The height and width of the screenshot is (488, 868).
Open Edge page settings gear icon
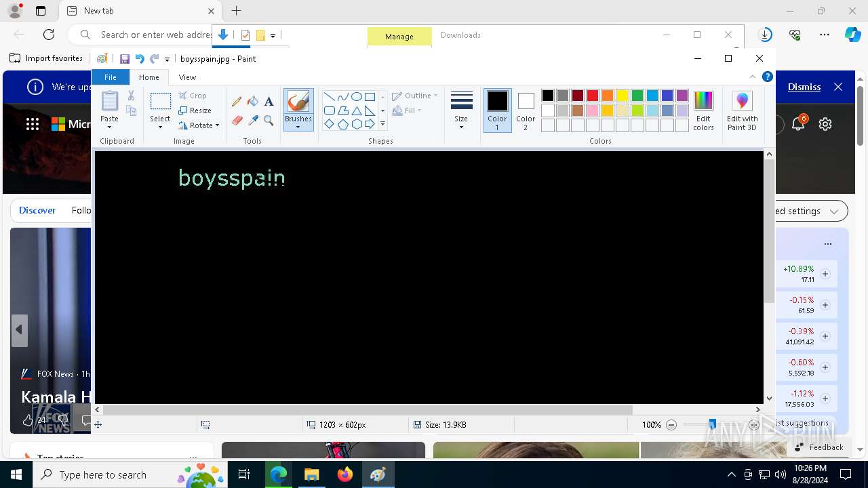pyautogui.click(x=825, y=124)
